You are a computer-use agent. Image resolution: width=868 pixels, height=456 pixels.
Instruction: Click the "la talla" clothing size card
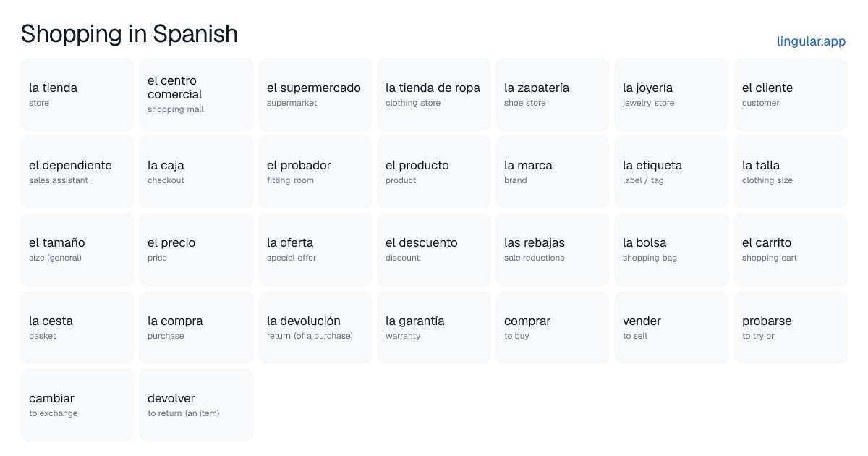click(x=791, y=172)
